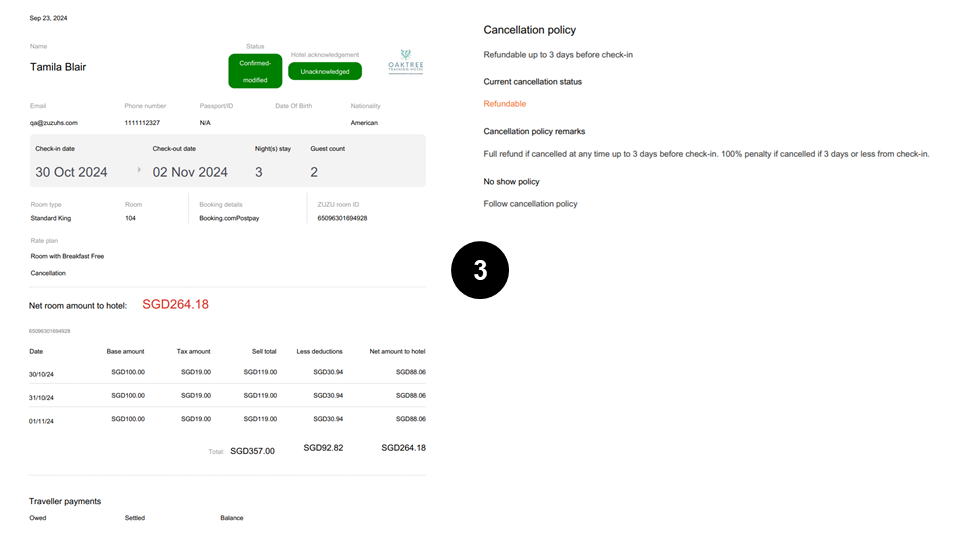Image resolution: width=960 pixels, height=540 pixels.
Task: Click the 01/11/24 row date
Action: point(41,421)
